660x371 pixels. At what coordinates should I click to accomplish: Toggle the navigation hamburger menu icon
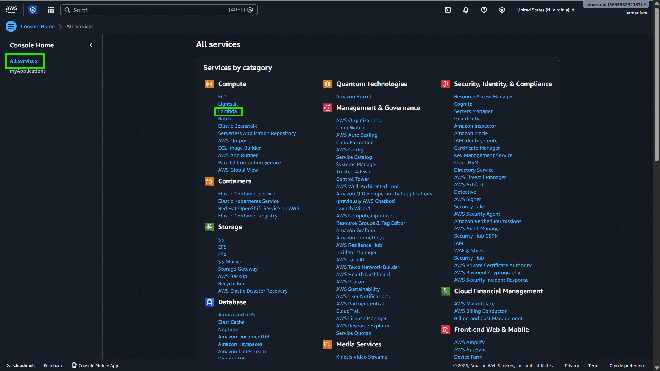pos(11,26)
